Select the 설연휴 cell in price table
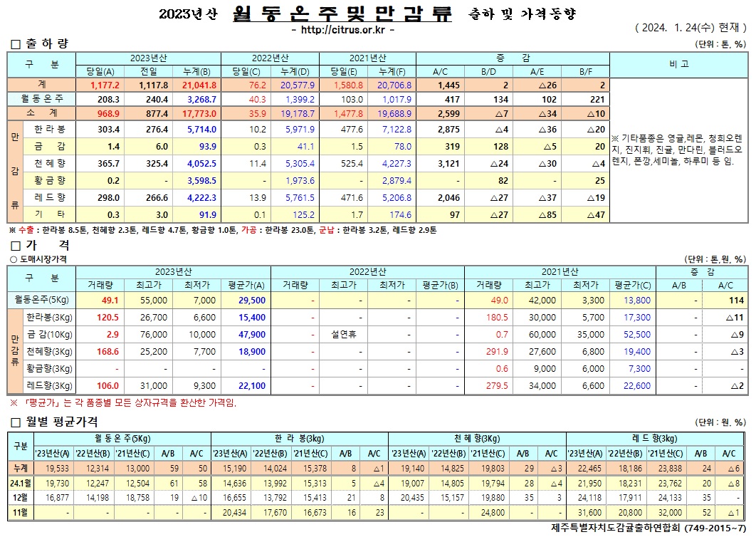This screenshot has width=756, height=537. [343, 335]
